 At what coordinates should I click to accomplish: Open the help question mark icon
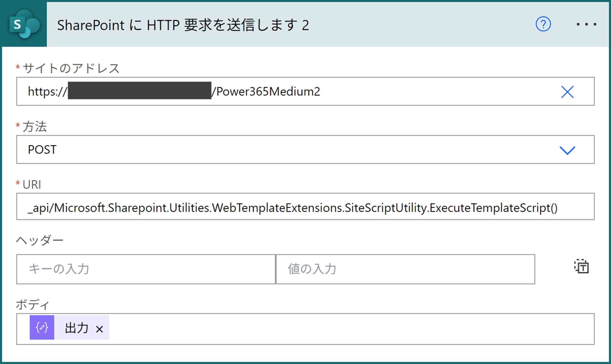543,24
